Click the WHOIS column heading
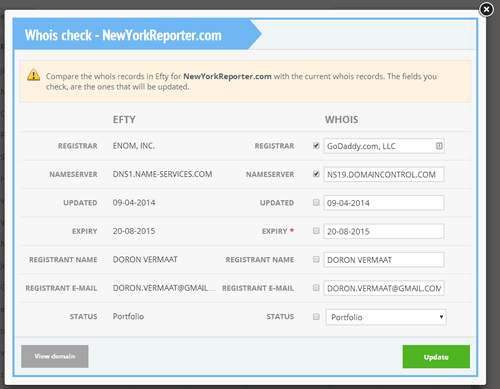This screenshot has height=389, width=500. (x=342, y=120)
